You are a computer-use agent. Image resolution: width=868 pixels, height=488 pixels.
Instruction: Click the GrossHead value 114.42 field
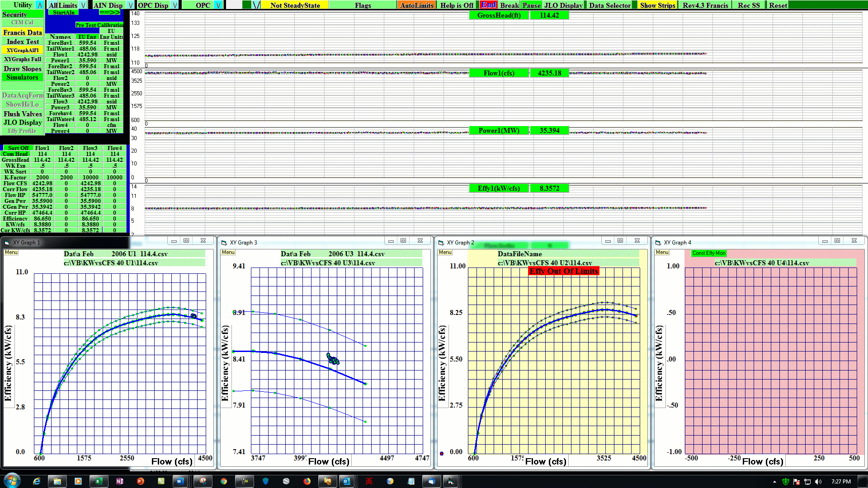(549, 15)
